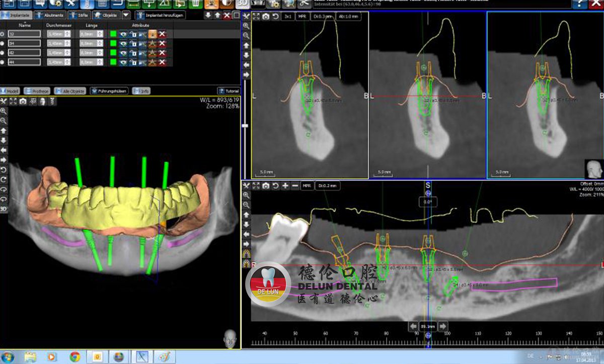
Task: Toggle the lock for implant 42
Action: (x=133, y=53)
